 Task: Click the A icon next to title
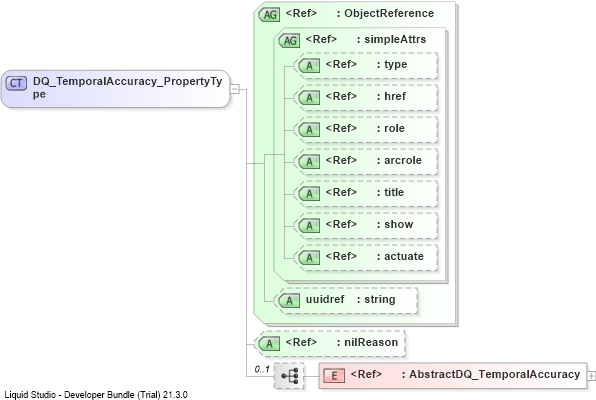[309, 194]
